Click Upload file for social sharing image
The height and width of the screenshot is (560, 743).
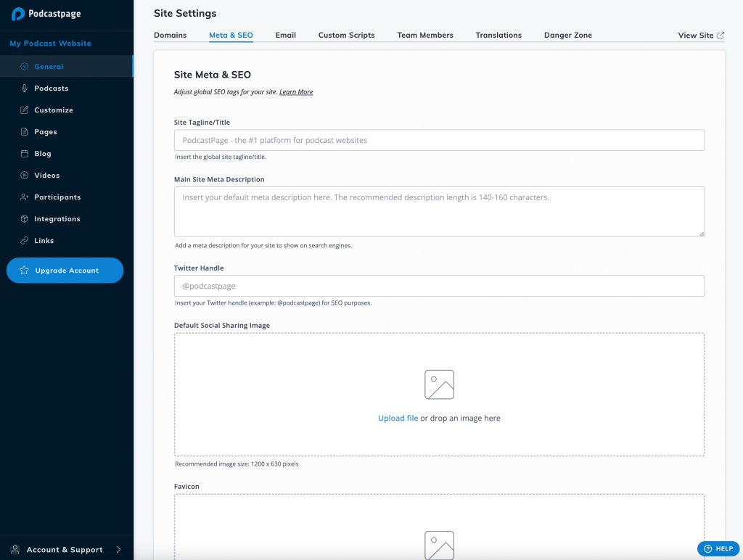398,418
